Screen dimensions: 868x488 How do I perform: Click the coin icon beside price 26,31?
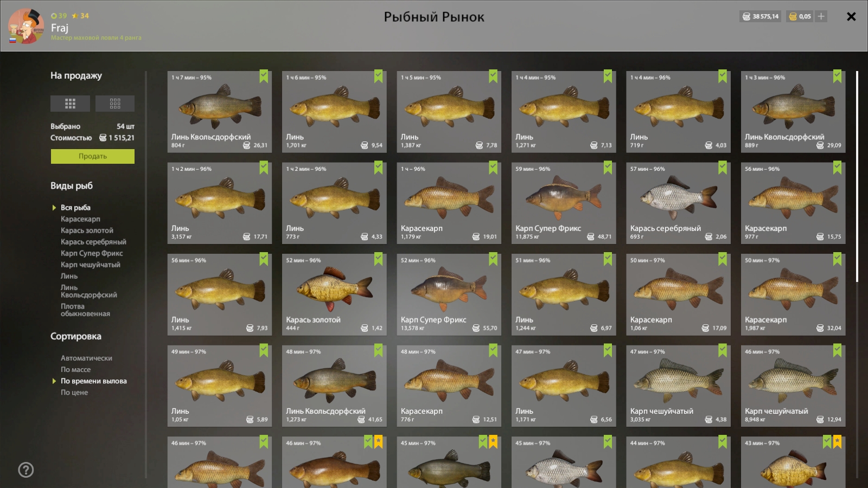[x=247, y=145]
